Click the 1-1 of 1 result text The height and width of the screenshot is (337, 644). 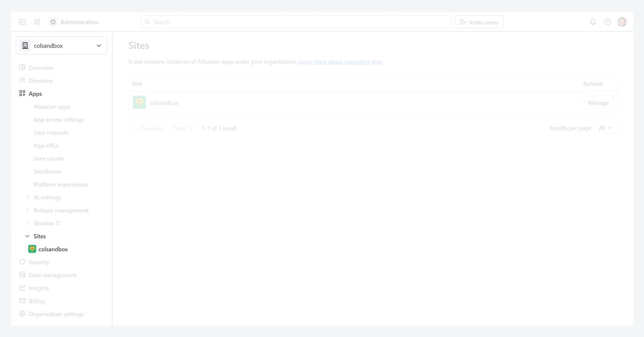(219, 128)
